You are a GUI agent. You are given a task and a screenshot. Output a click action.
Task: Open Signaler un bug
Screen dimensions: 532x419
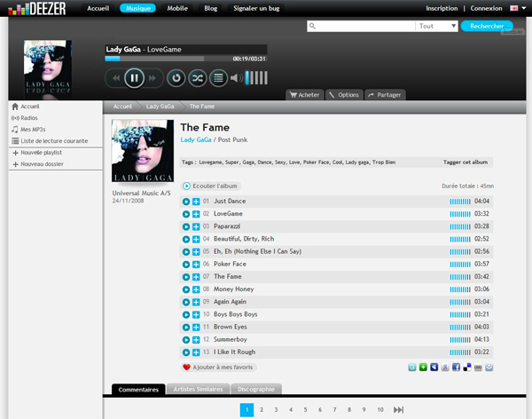256,8
